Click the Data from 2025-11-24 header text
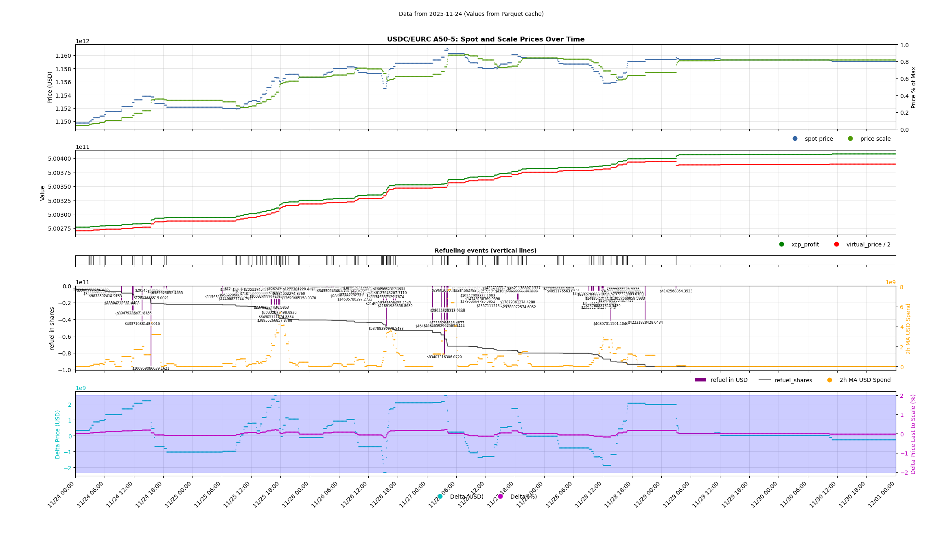 [x=471, y=14]
